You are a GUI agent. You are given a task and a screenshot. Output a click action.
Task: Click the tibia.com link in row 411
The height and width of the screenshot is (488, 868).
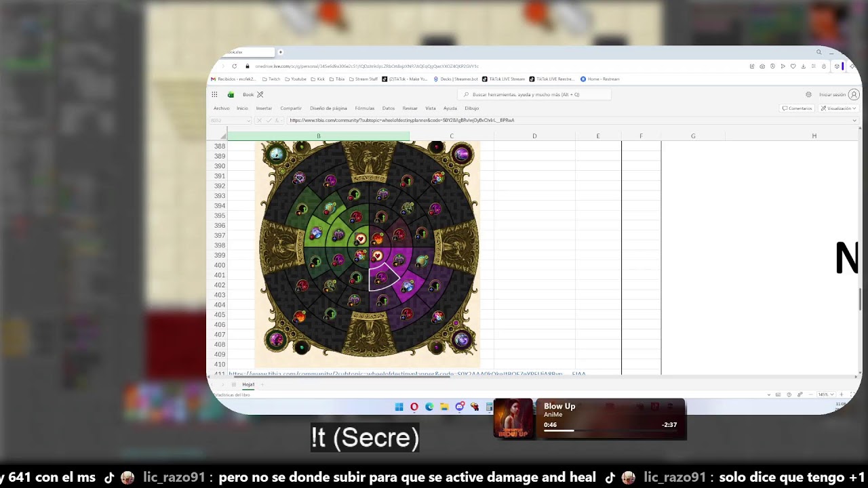[407, 373]
